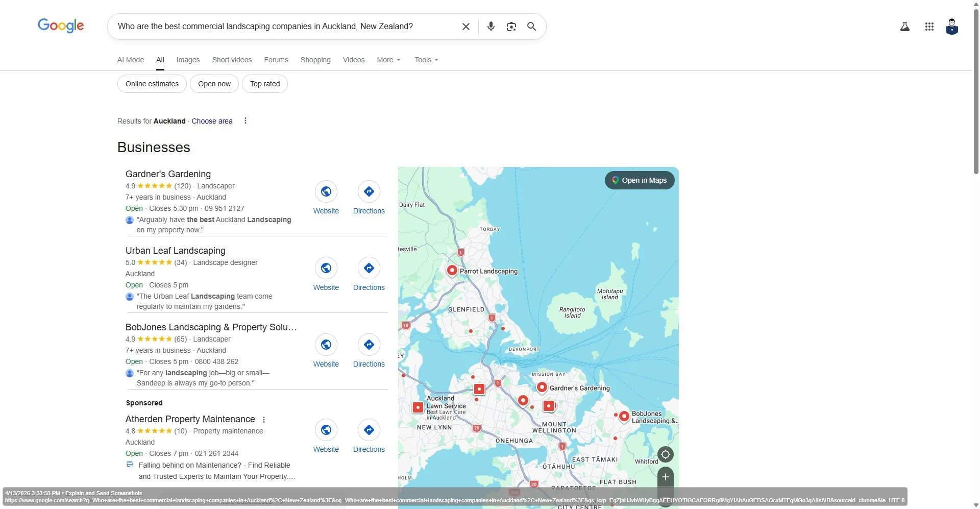
Task: Open Urban Leaf Landscaping business listing
Action: pyautogui.click(x=176, y=251)
